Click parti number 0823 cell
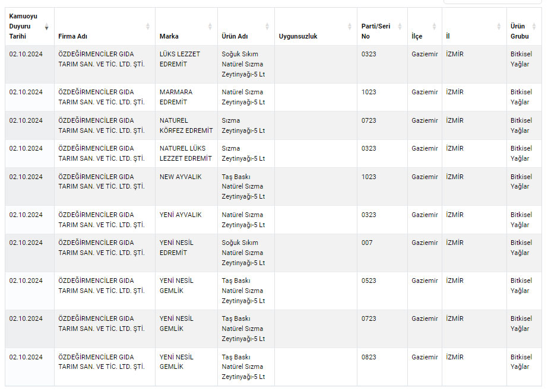Screen dimensions: 548x392 [369, 357]
